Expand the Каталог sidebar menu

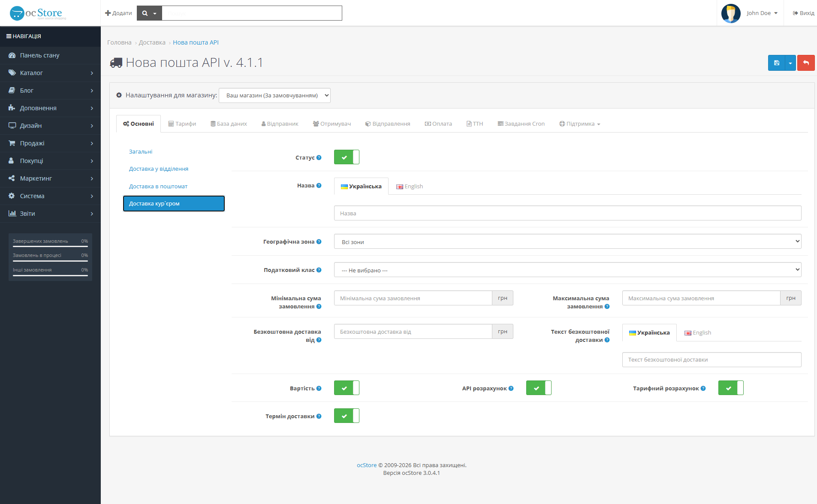[x=50, y=73]
